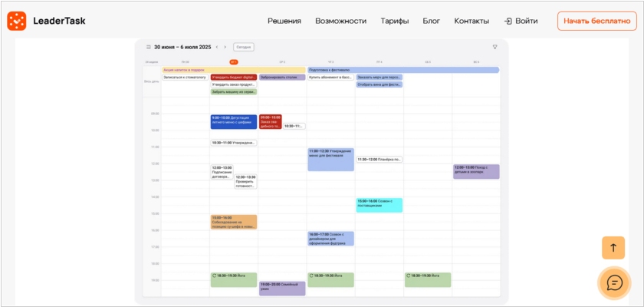644x307 pixels.
Task: Toggle the calendar sidebar menu icon
Action: 148,47
